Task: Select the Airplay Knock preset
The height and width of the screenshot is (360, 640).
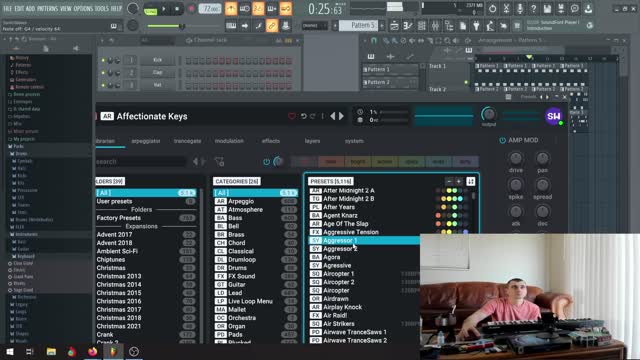Action: point(342,307)
